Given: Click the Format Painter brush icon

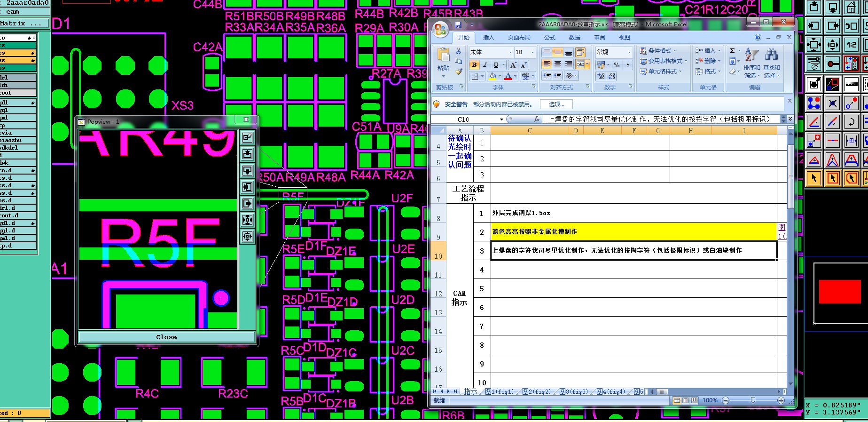Looking at the screenshot, I should pos(459,72).
